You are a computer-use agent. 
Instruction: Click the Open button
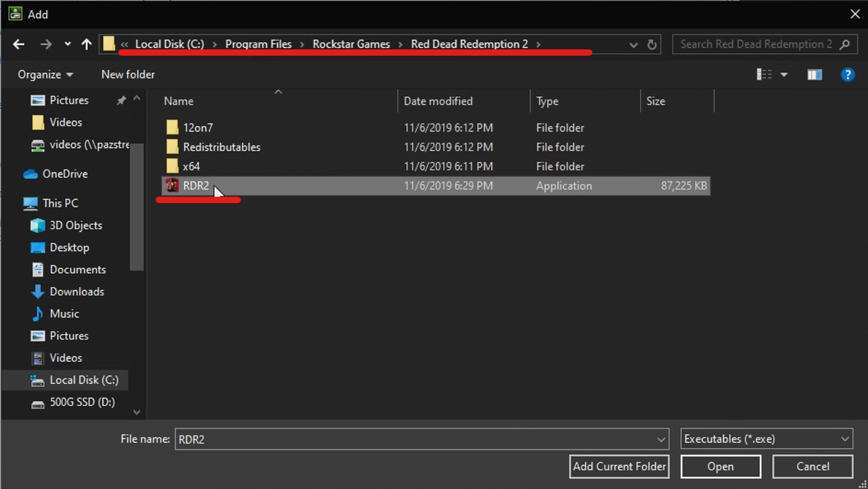tap(721, 467)
